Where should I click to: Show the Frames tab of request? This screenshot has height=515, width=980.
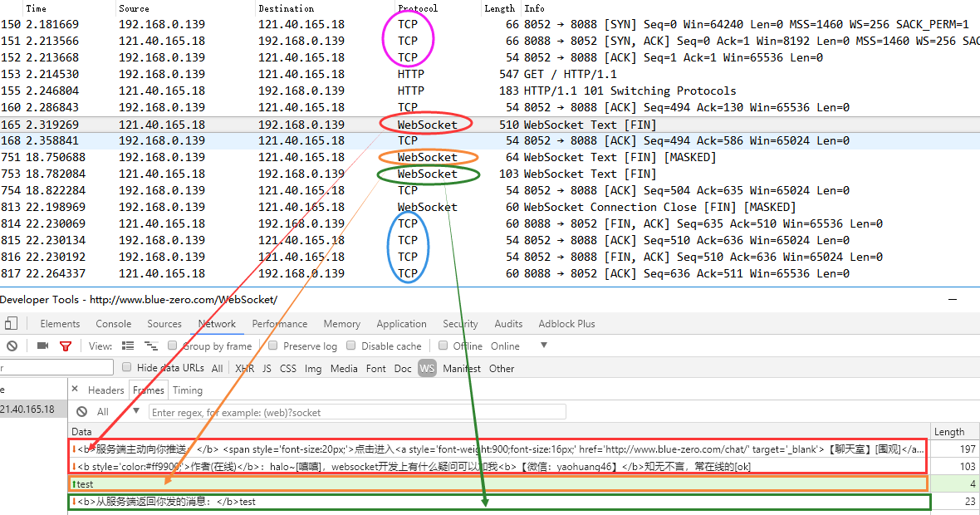coord(149,390)
